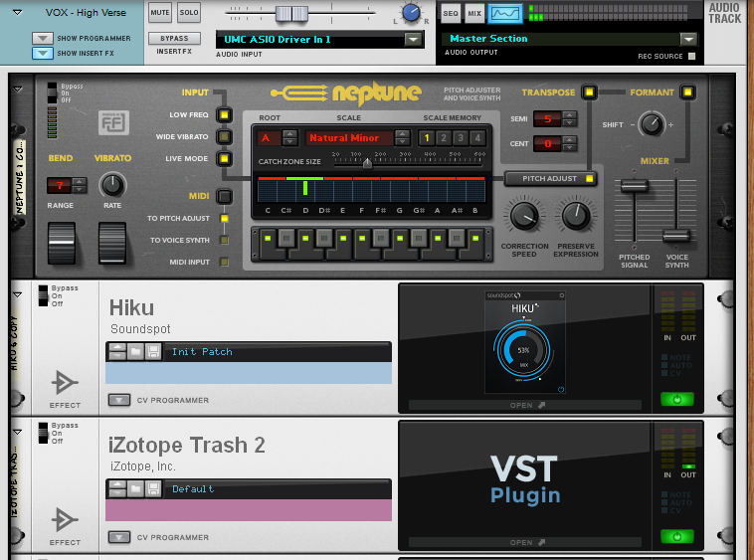Toggle Neptune Wide Vibrato button
The image size is (754, 560).
pyautogui.click(x=224, y=137)
